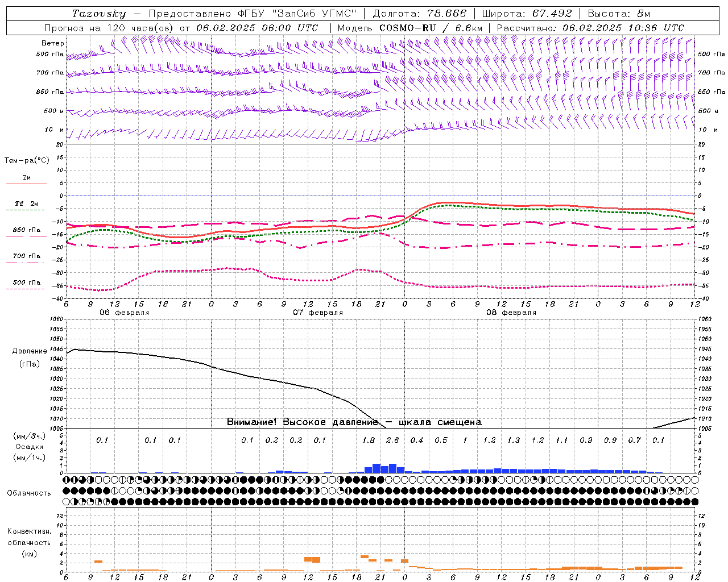Click the Широта: 67.492 value
This screenshot has width=728, height=582.
[527, 14]
